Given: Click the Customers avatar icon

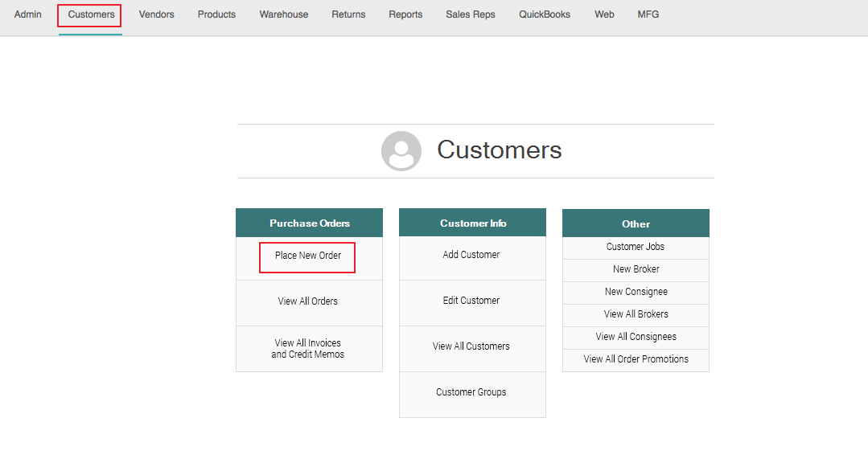Looking at the screenshot, I should (x=401, y=151).
